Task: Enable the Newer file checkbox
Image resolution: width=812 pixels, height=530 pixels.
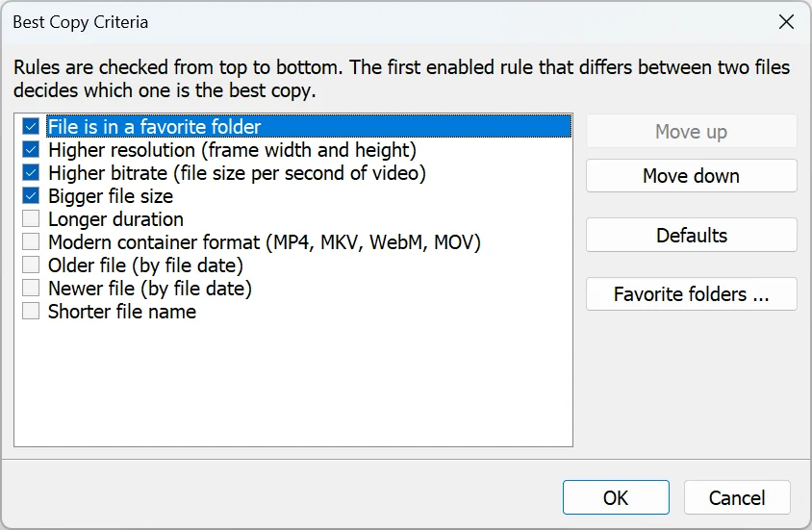Action: coord(31,288)
